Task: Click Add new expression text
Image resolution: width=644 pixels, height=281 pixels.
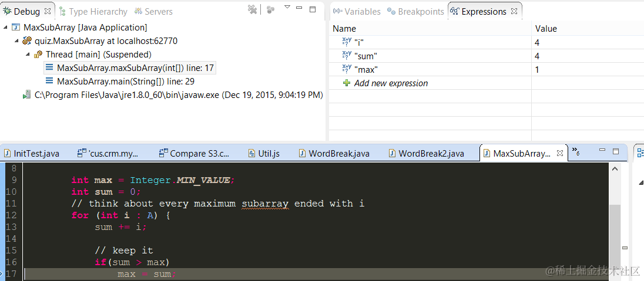Action: tap(391, 83)
